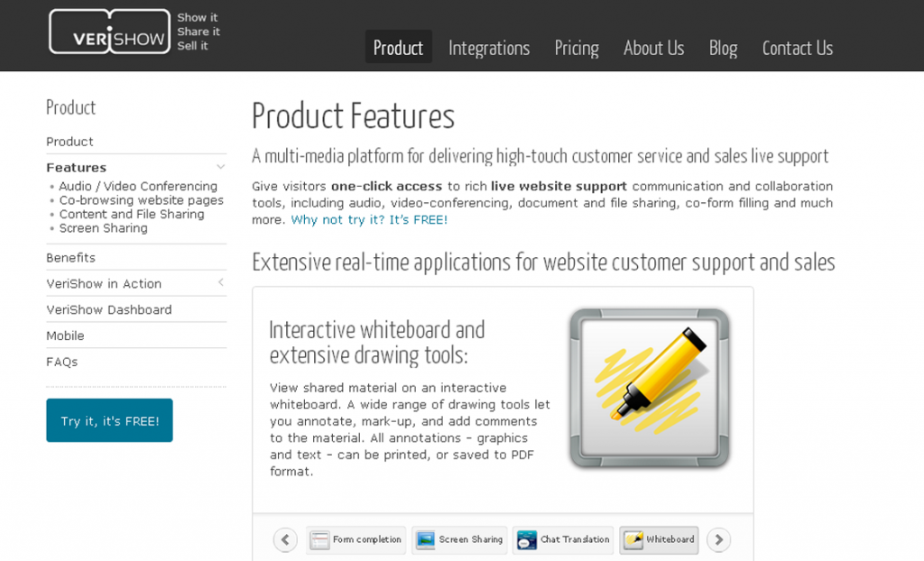This screenshot has width=924, height=561.
Task: Go to the Mobile page
Action: [65, 336]
